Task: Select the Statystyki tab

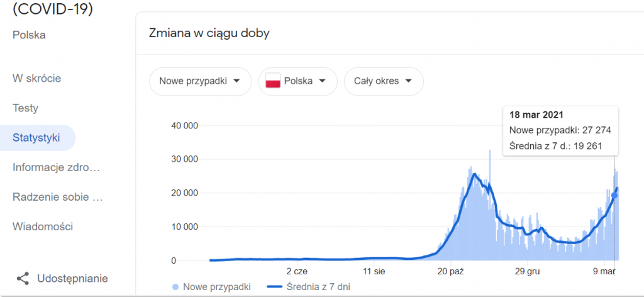Action: [x=36, y=138]
